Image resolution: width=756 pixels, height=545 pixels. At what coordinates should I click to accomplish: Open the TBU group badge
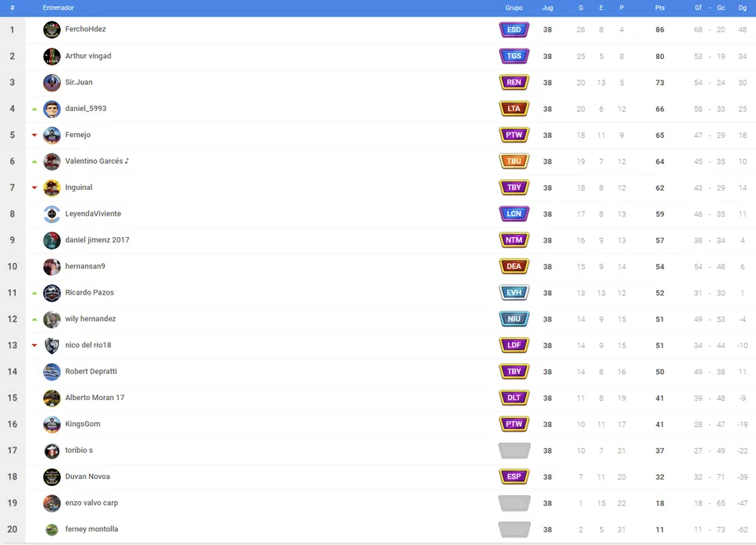coord(514,161)
